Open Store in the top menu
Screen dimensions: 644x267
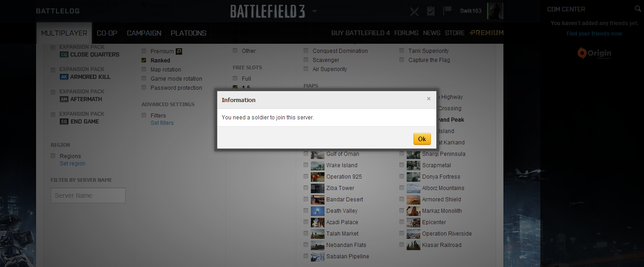coord(455,33)
